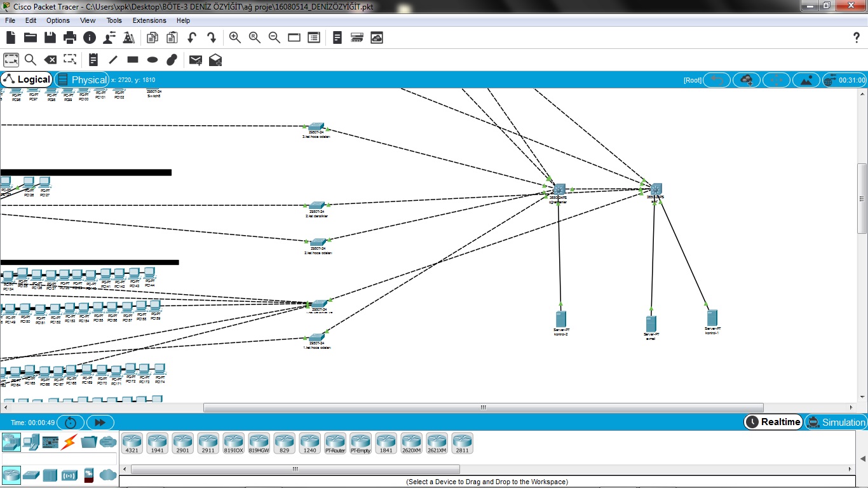
Task: Click the Add Simple PDU envelope
Action: point(196,60)
